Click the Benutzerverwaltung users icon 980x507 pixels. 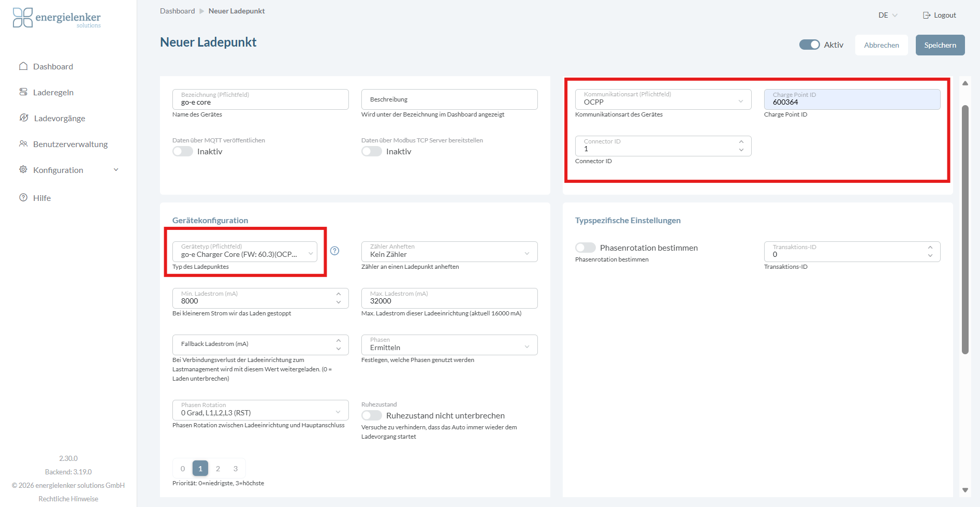coord(23,144)
